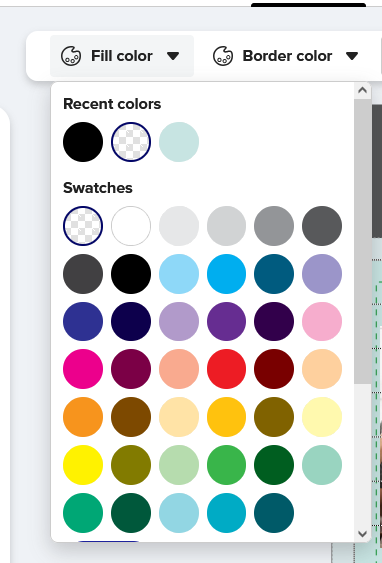Select the medium purple swatch

tap(227, 321)
